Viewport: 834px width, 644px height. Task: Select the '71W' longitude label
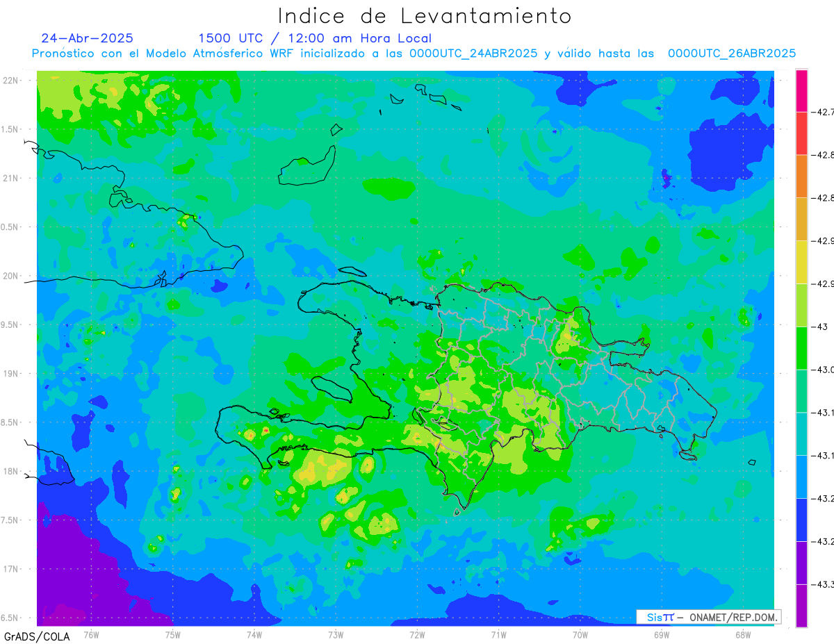click(498, 634)
